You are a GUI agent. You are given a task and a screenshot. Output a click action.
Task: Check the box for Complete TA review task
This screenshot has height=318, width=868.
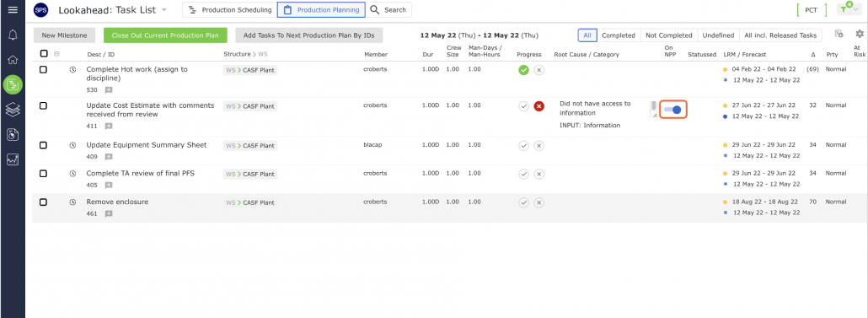(44, 174)
